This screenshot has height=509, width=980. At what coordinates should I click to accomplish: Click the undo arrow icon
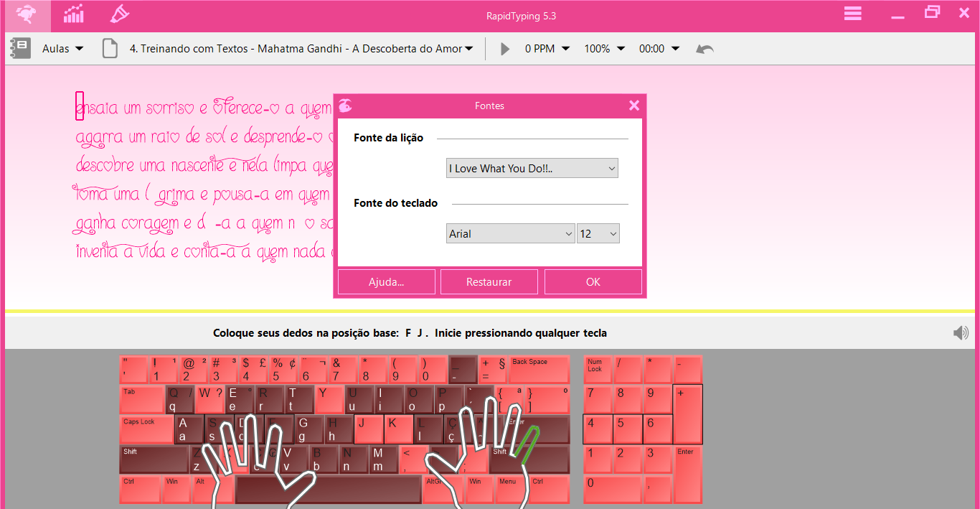(x=704, y=48)
